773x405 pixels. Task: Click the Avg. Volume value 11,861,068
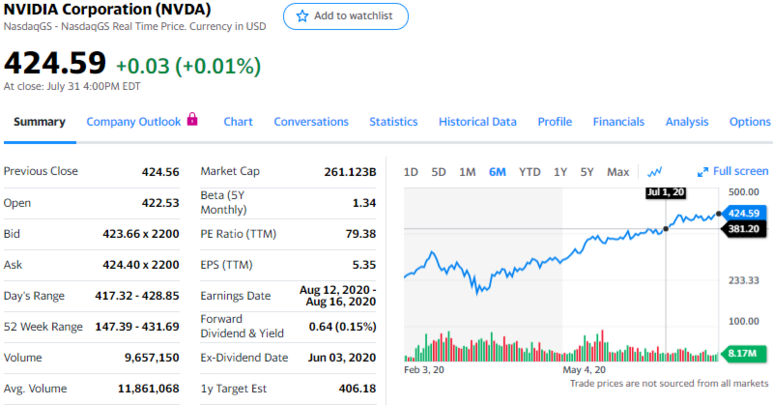(148, 389)
